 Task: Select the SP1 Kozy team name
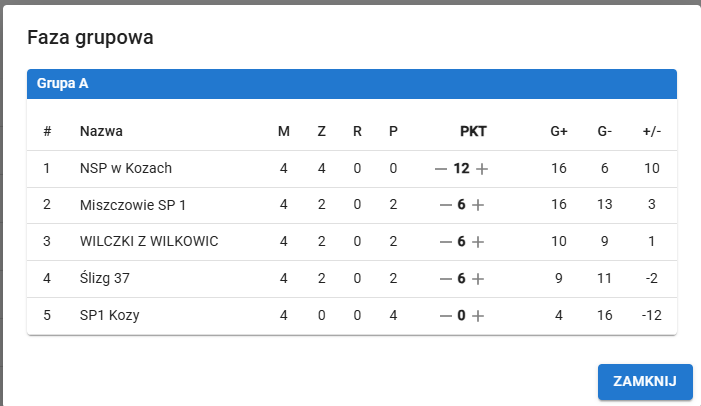click(x=109, y=316)
